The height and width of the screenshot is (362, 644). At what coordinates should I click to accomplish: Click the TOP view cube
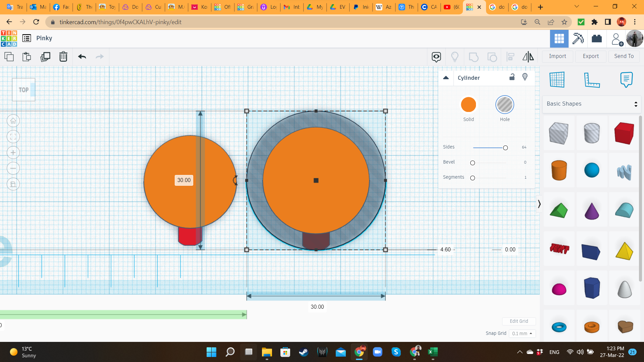23,90
